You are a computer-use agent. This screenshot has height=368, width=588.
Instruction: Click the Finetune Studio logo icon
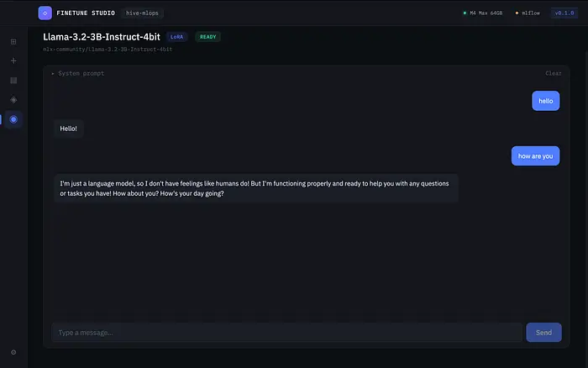(45, 13)
